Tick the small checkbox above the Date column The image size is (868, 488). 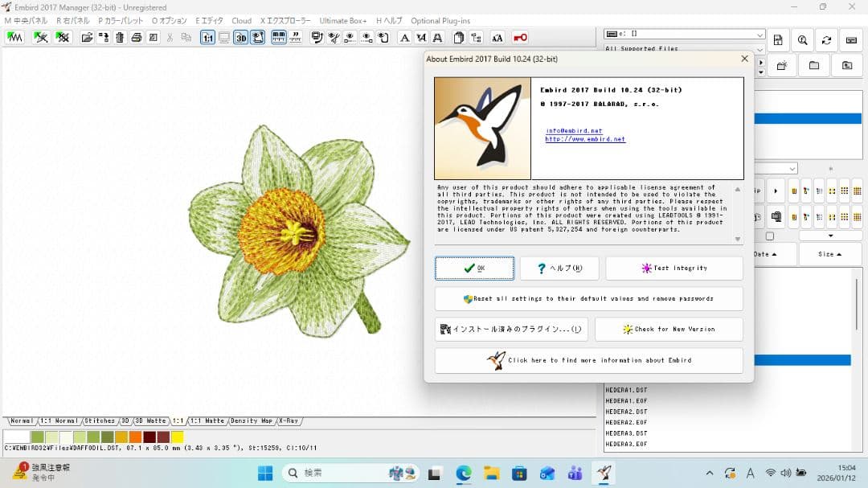tap(769, 236)
